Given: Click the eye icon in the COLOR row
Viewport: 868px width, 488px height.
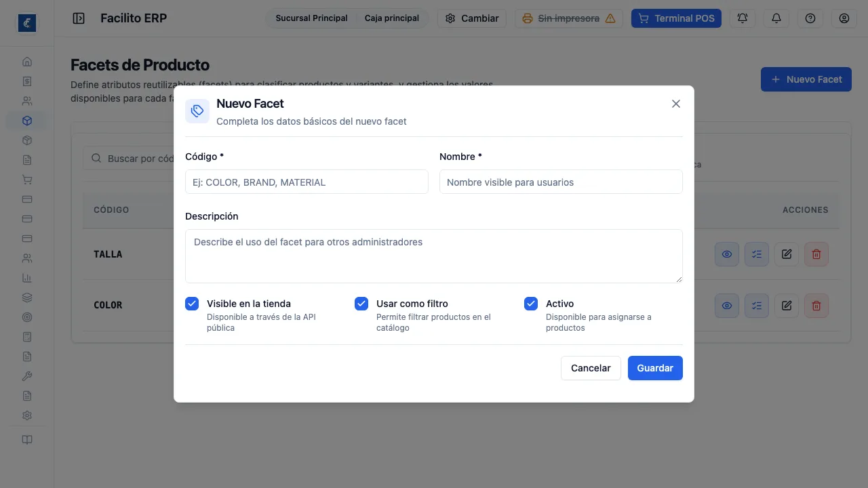Looking at the screenshot, I should coord(727,306).
